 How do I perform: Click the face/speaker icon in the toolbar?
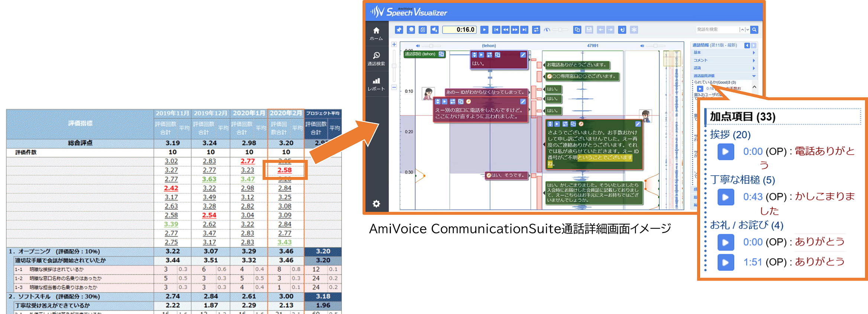tap(411, 30)
